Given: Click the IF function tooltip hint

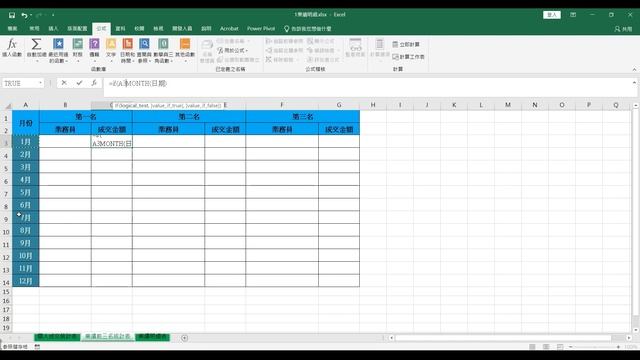Looking at the screenshot, I should click(x=168, y=105).
